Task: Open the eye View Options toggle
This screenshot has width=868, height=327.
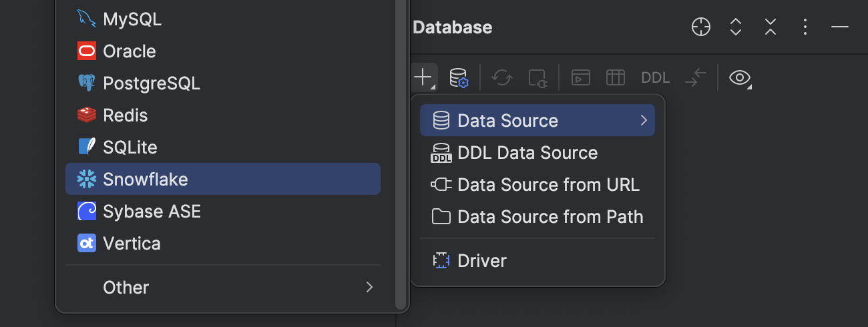Action: pyautogui.click(x=739, y=77)
